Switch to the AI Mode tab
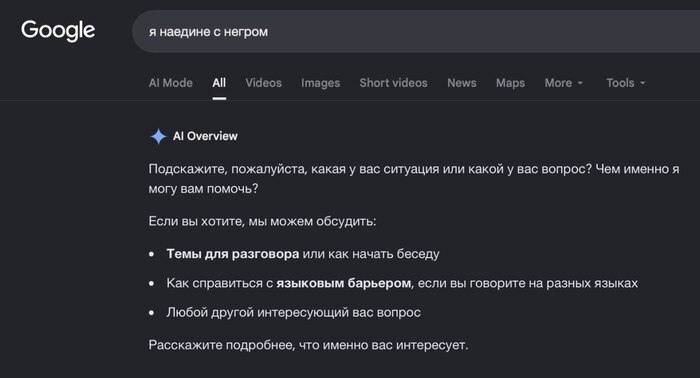 (x=171, y=83)
